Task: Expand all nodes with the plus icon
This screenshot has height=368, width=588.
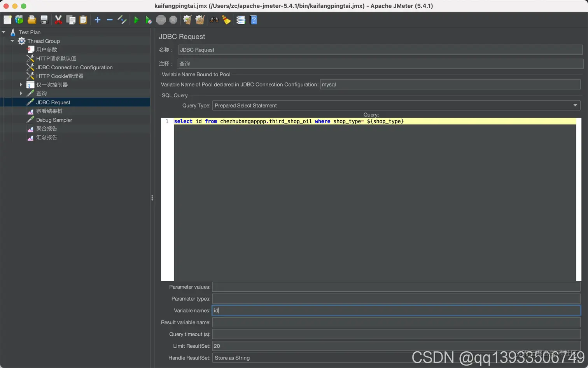Action: (98, 20)
